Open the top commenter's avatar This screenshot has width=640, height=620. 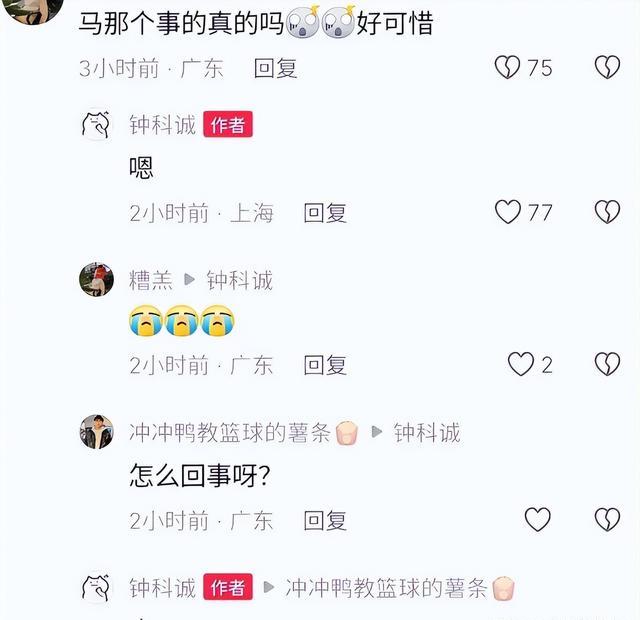click(33, 10)
